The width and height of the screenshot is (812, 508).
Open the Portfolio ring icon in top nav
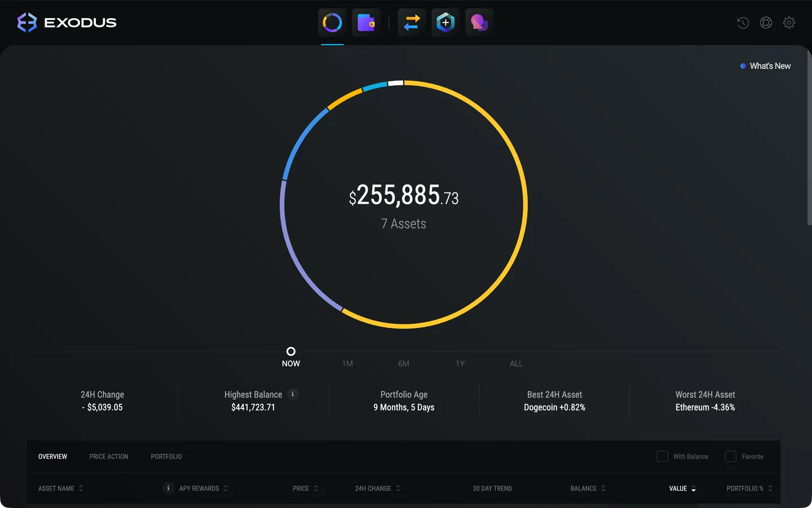click(x=332, y=23)
